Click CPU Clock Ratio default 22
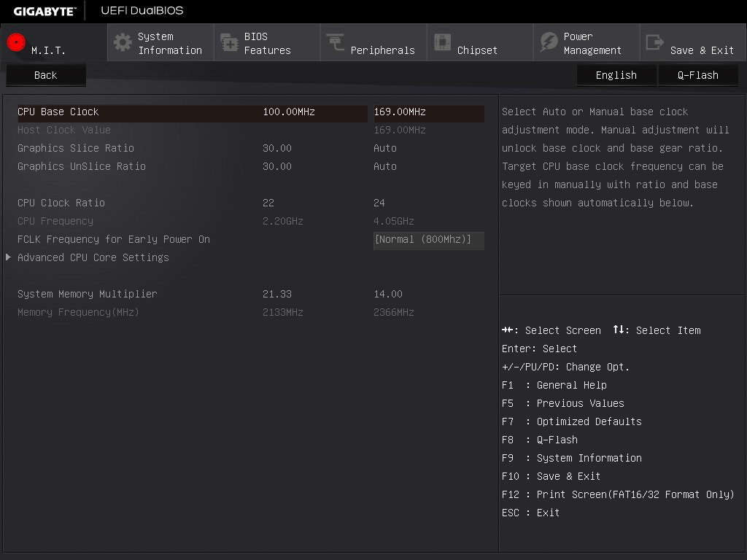 click(268, 203)
